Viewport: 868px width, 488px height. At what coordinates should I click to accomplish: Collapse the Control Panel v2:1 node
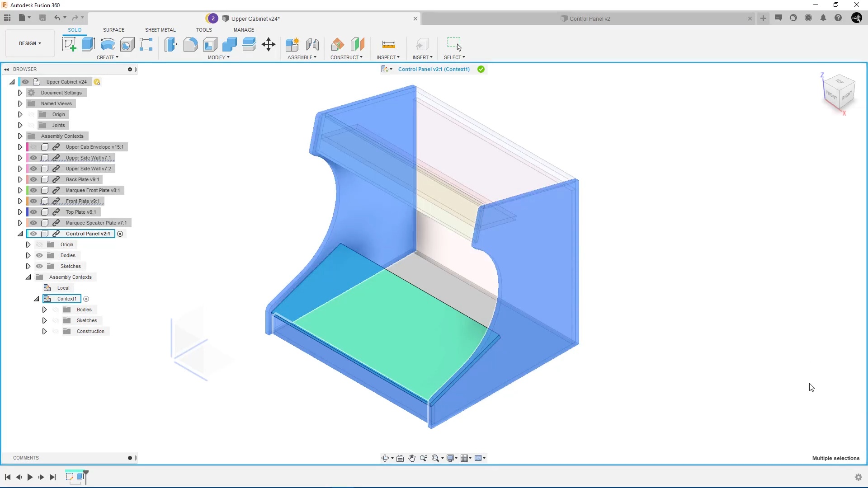tap(20, 234)
